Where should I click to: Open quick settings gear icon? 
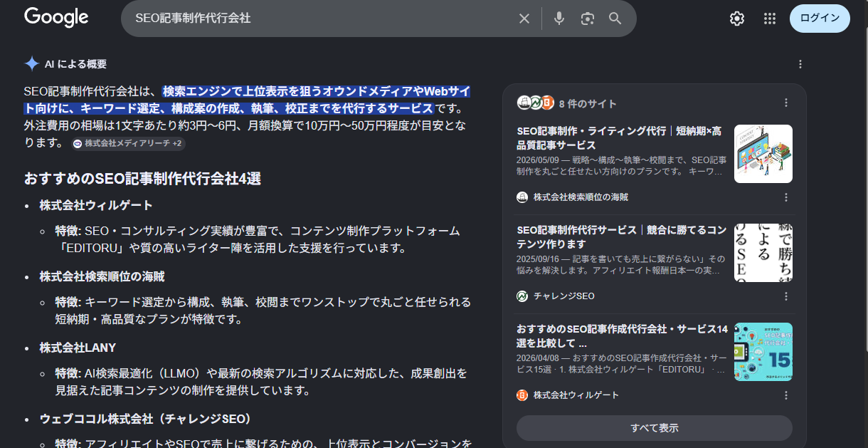pos(736,19)
